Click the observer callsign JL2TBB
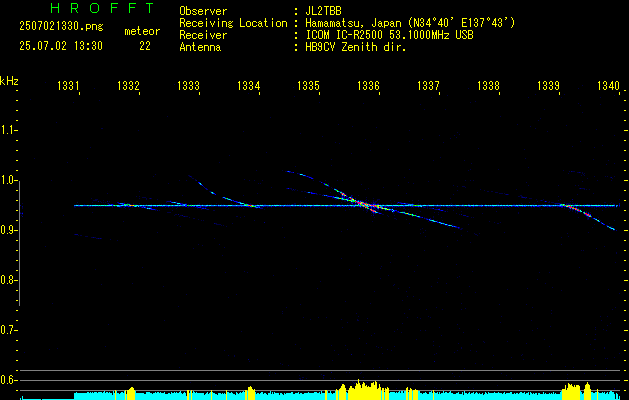Viewport: 629px width, 400px height. tap(323, 11)
